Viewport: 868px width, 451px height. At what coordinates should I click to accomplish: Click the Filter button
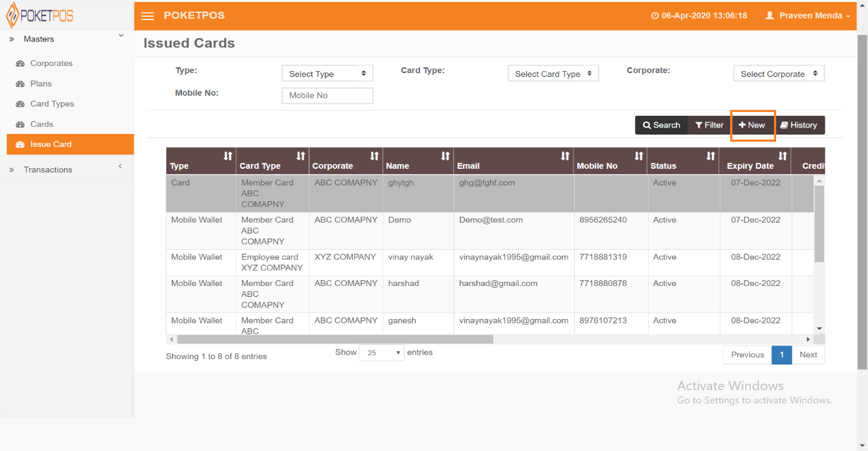(x=709, y=125)
